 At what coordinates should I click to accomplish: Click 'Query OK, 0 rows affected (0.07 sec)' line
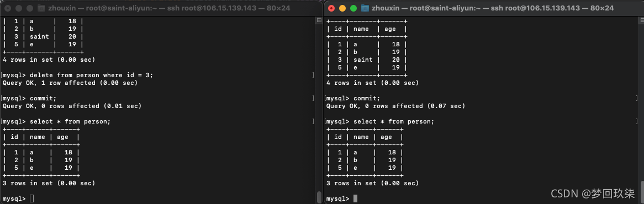(395, 106)
